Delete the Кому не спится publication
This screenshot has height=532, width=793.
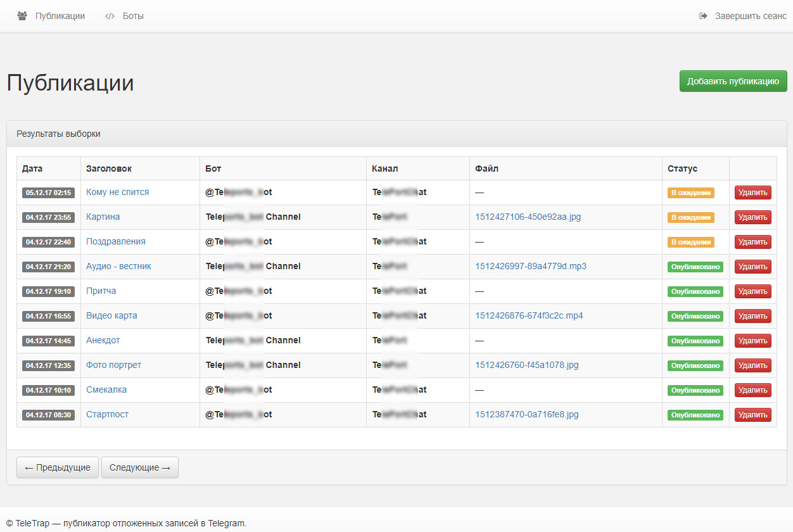tap(752, 193)
